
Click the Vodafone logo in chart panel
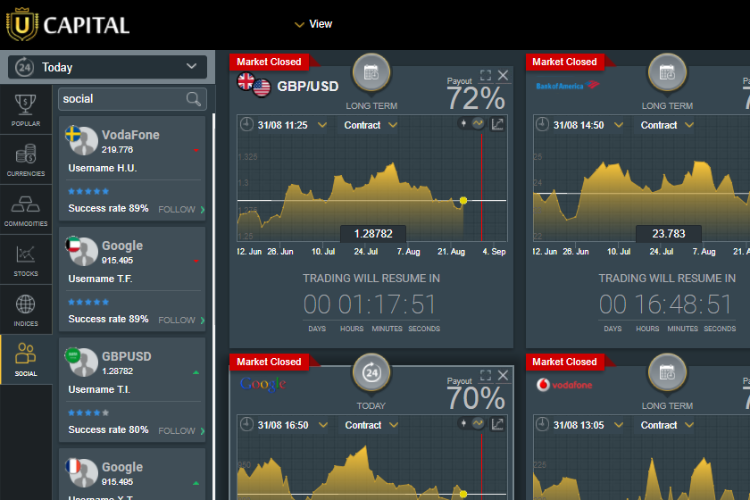(x=564, y=385)
